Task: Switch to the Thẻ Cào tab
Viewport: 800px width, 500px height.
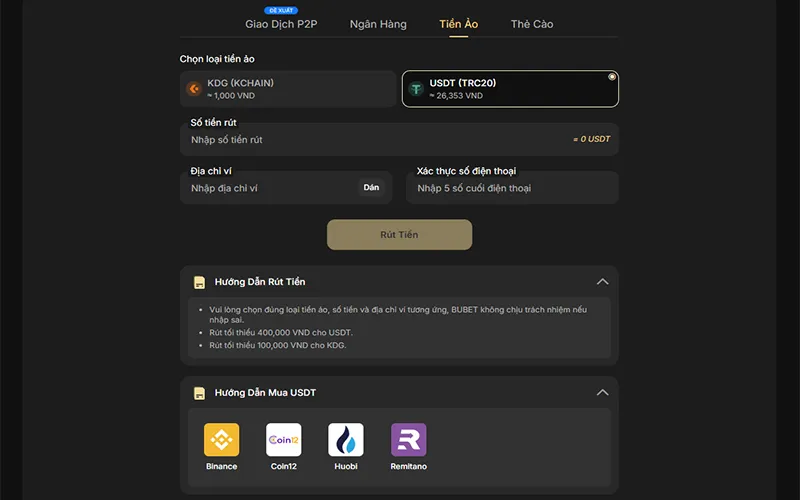Action: [x=531, y=24]
